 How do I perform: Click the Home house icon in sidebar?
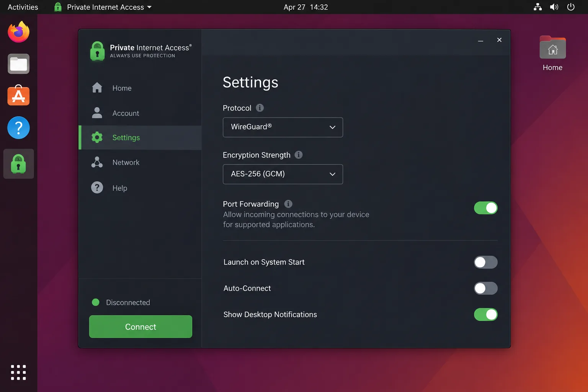tap(97, 88)
